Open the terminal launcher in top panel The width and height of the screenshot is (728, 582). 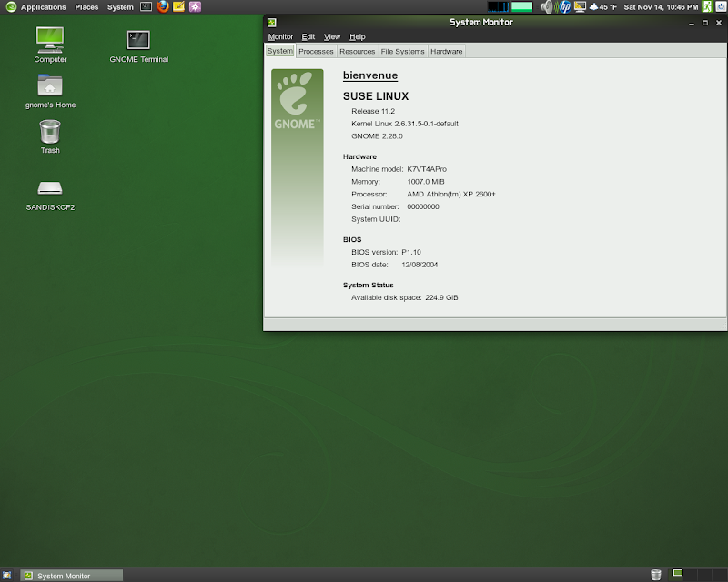tap(146, 6)
